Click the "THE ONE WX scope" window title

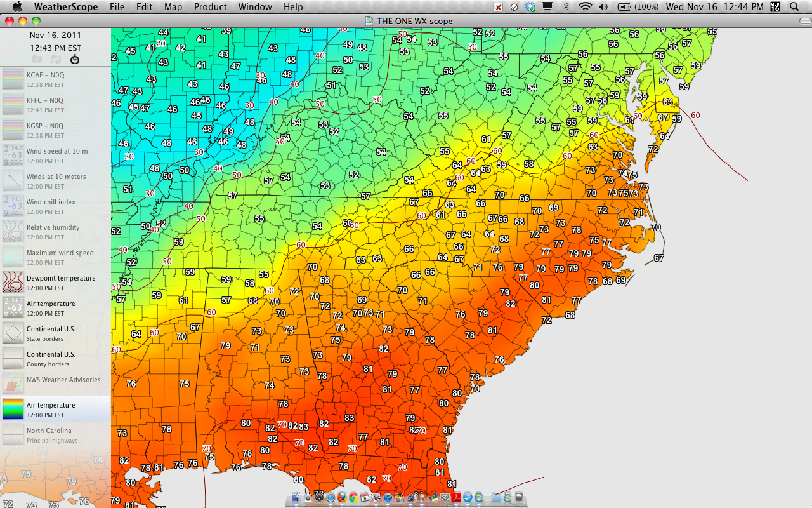[x=415, y=21]
